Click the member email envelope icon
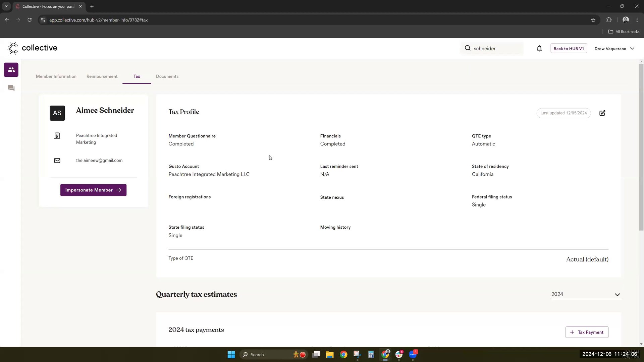This screenshot has height=362, width=644. [x=57, y=161]
